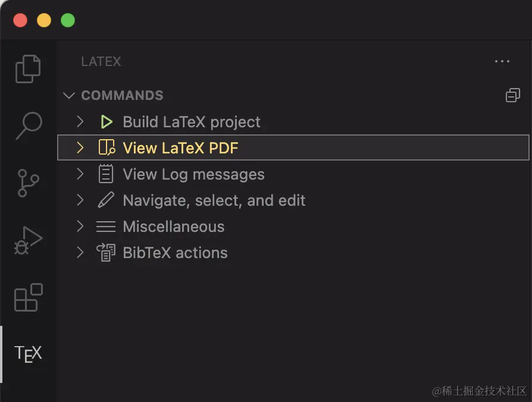The height and width of the screenshot is (402, 532).
Task: Click the pencil icon for Navigate and edit
Action: pos(106,200)
